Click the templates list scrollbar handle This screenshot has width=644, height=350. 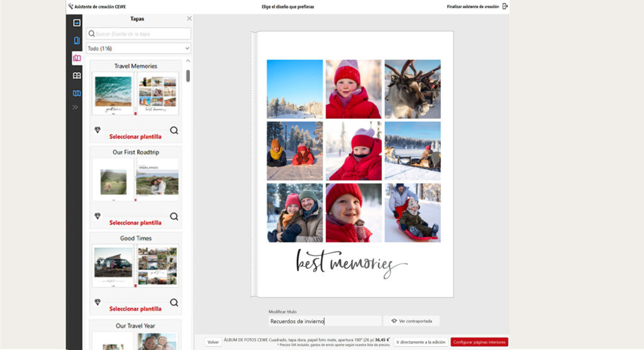(188, 76)
